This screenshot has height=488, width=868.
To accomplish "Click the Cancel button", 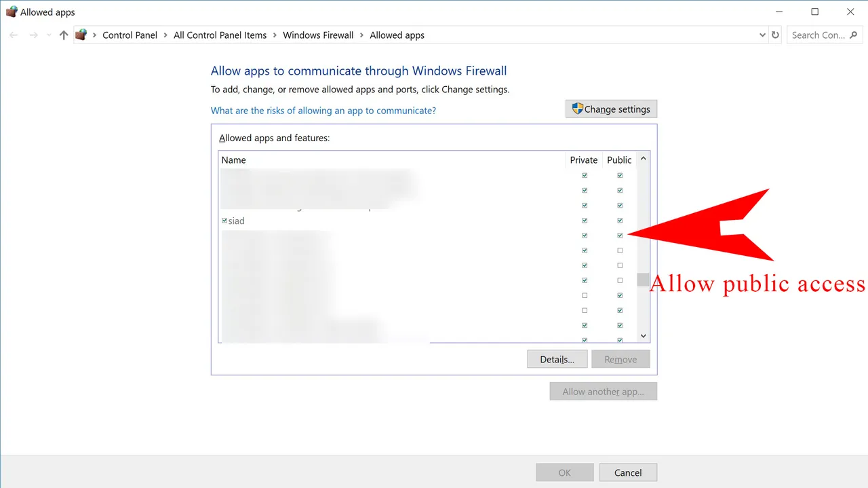I will point(628,472).
